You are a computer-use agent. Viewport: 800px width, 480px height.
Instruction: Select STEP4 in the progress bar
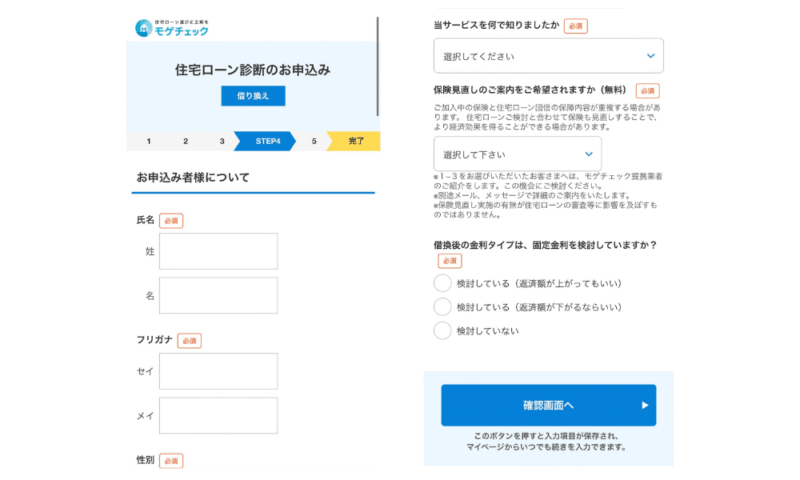pos(265,141)
